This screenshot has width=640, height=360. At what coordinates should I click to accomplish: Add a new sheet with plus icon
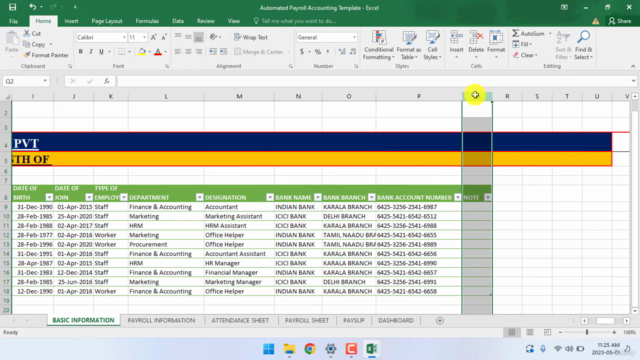pyautogui.click(x=440, y=321)
